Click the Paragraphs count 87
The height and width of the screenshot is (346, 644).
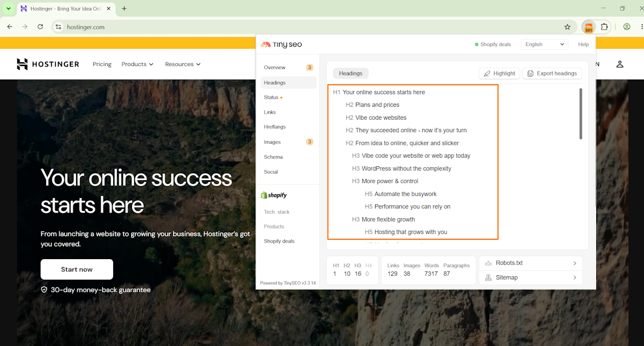(x=447, y=274)
